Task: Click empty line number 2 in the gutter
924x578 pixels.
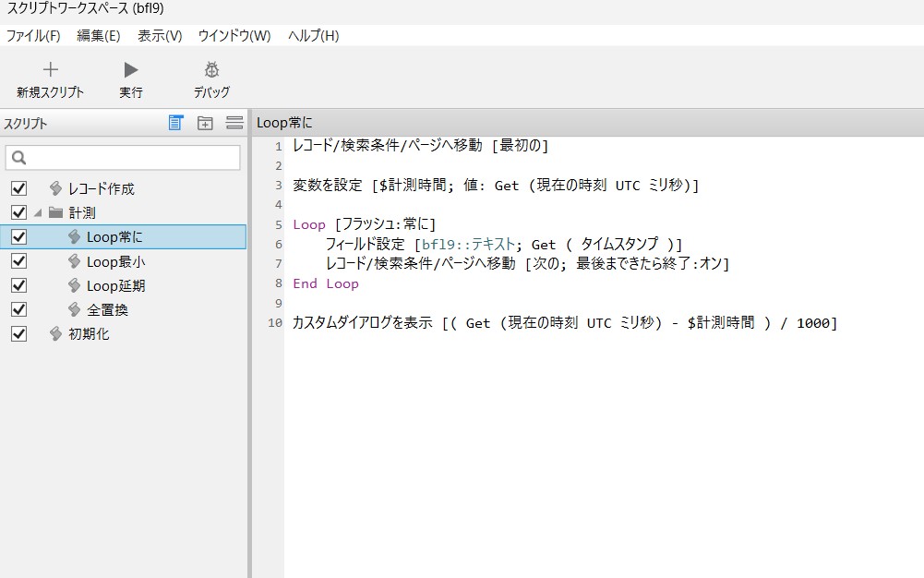Action: pos(279,165)
